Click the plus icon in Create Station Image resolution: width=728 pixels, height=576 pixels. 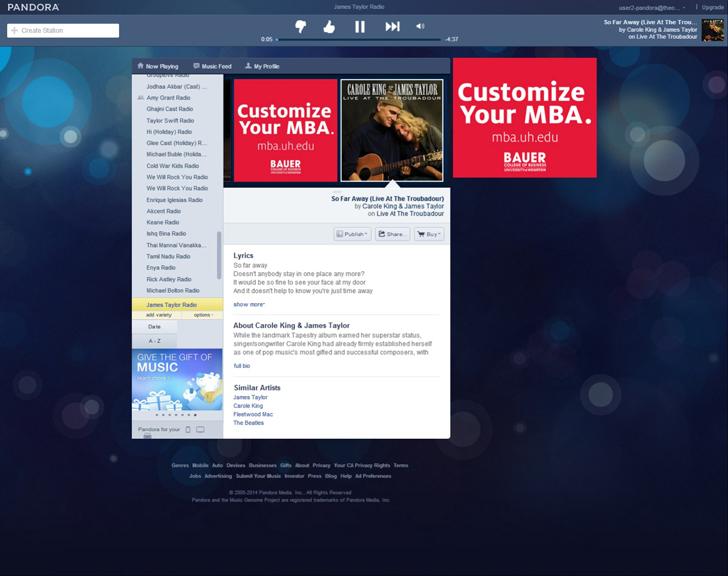point(14,30)
